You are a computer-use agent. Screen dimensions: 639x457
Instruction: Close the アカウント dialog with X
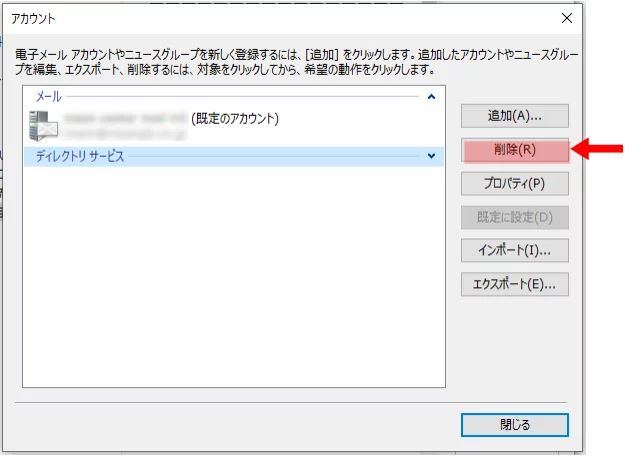tap(568, 18)
